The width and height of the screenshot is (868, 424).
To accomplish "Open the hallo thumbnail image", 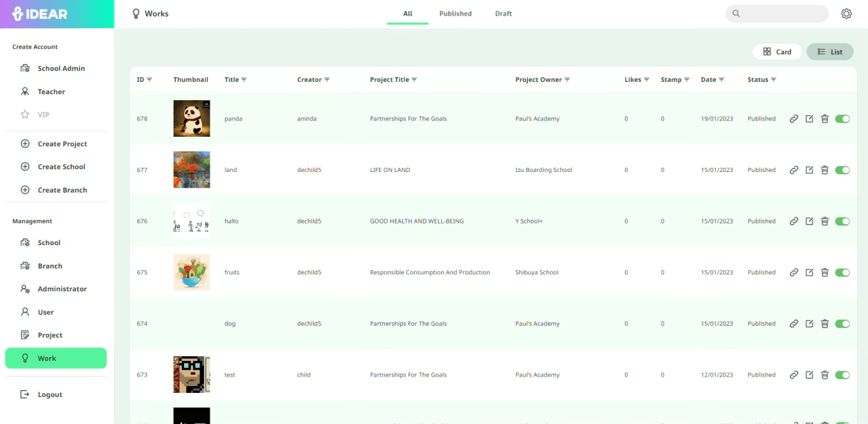I will pyautogui.click(x=191, y=221).
